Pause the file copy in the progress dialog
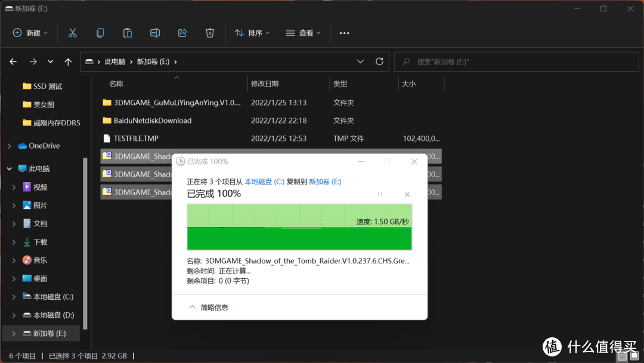Viewport: 644px width, 363px height. [x=380, y=194]
